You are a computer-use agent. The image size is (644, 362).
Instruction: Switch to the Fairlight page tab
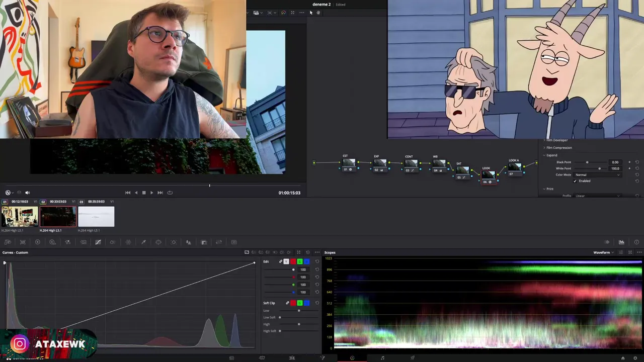click(382, 358)
